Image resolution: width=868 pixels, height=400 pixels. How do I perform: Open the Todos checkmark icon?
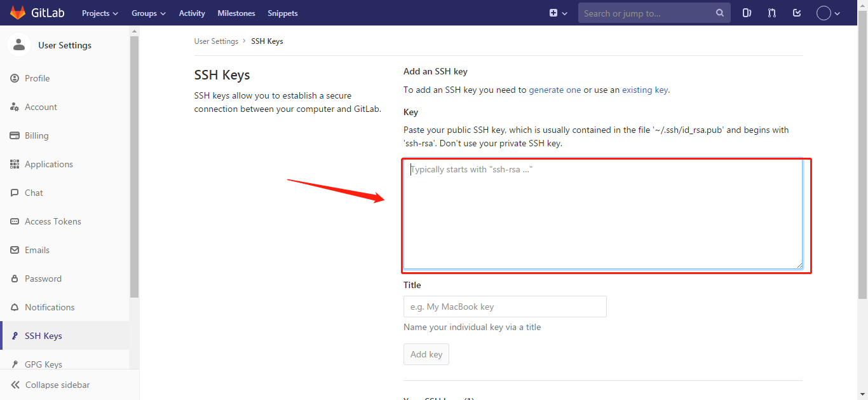796,13
